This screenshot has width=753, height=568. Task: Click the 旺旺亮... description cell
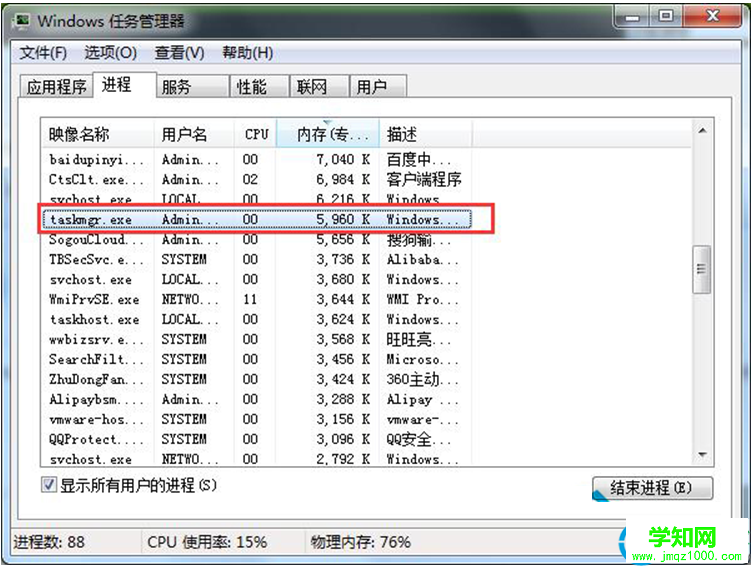pyautogui.click(x=419, y=339)
